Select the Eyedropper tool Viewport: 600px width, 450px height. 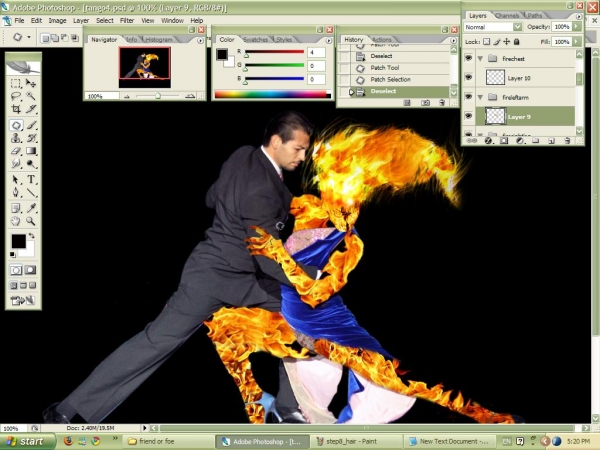click(x=31, y=208)
